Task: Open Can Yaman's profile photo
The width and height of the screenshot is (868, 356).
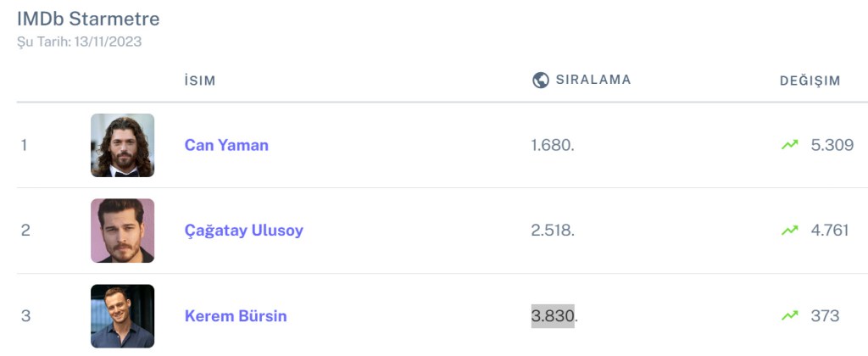Action: click(x=123, y=145)
